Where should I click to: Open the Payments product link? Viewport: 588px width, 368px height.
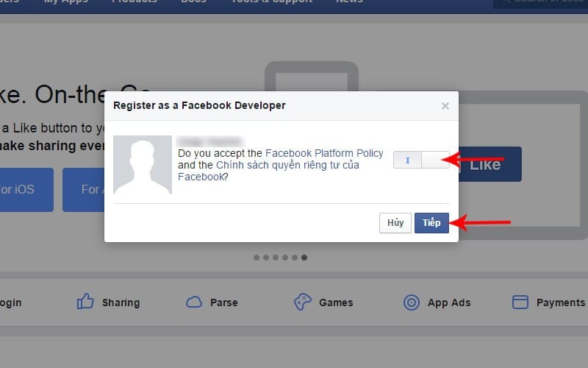[561, 302]
